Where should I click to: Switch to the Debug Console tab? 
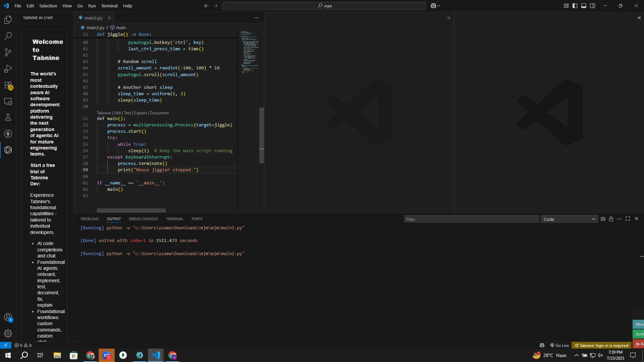coord(143,219)
